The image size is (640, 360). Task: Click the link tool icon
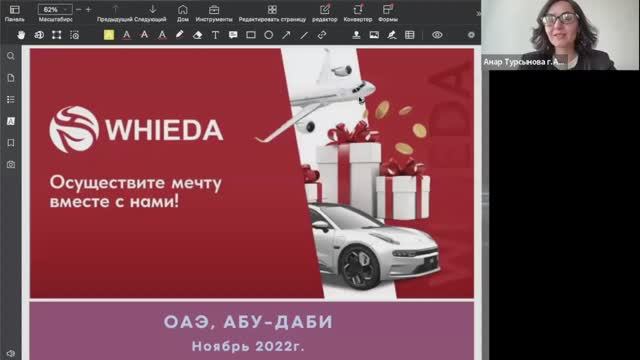pos(322,35)
